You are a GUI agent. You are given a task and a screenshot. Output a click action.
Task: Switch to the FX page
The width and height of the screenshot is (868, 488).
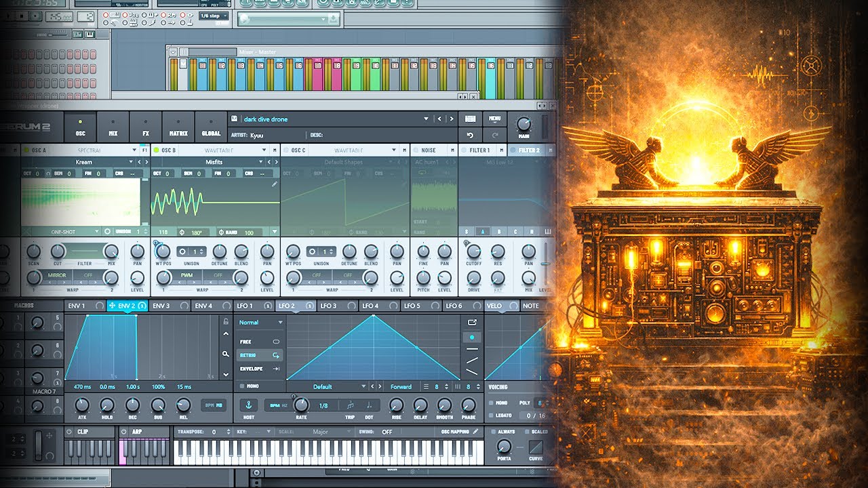(x=145, y=127)
